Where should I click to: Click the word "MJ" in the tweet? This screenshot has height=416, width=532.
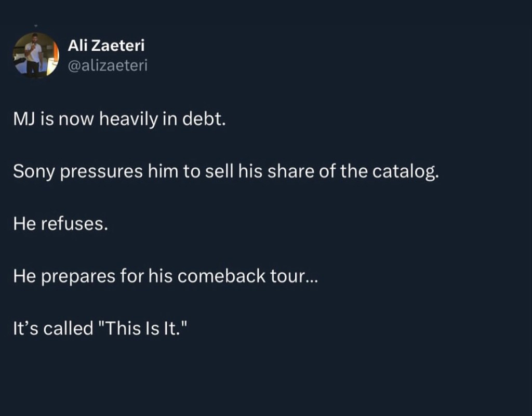(x=23, y=120)
